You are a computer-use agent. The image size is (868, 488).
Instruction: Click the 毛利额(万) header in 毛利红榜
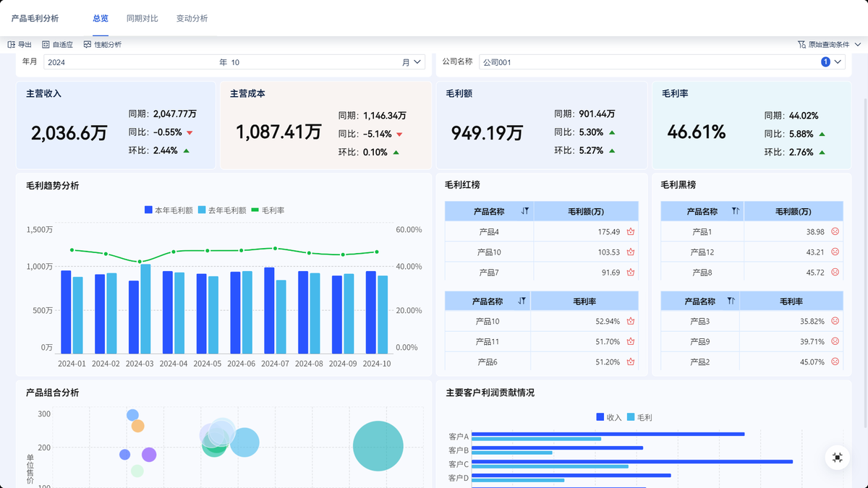pyautogui.click(x=586, y=211)
